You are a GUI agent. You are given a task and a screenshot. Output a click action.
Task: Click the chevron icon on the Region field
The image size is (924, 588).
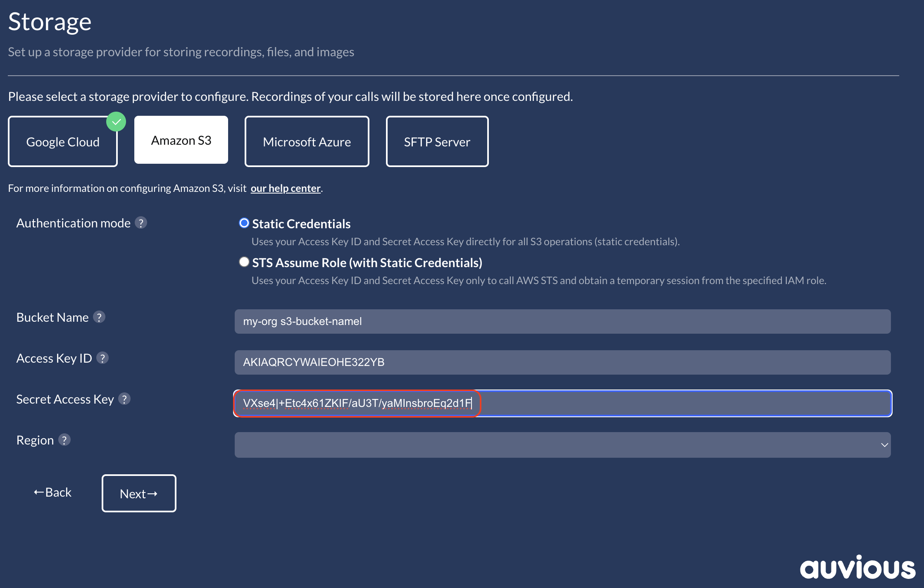click(884, 445)
